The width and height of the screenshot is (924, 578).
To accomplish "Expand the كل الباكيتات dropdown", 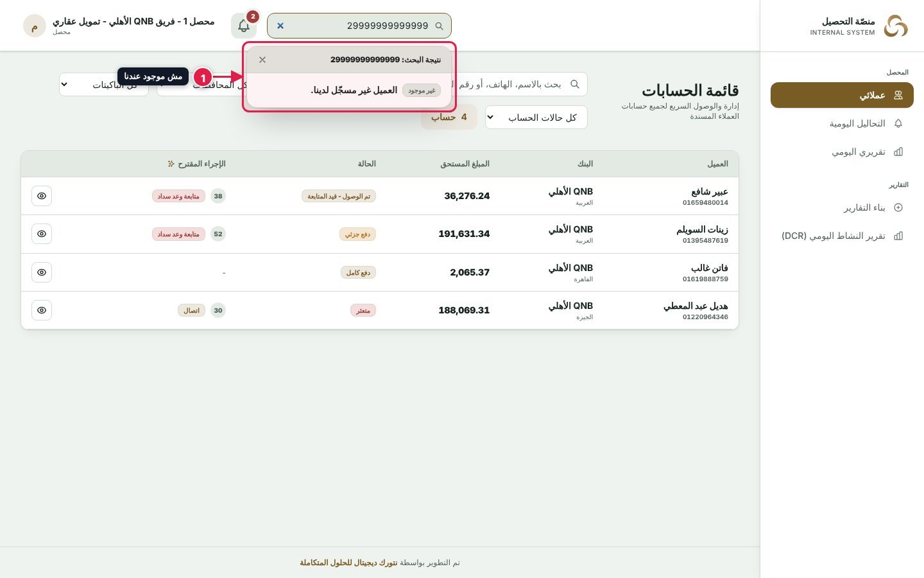I will [104, 85].
